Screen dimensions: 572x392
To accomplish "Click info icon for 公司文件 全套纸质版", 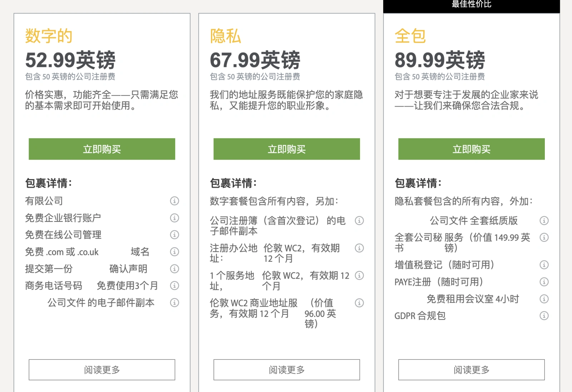I will click(x=544, y=221).
